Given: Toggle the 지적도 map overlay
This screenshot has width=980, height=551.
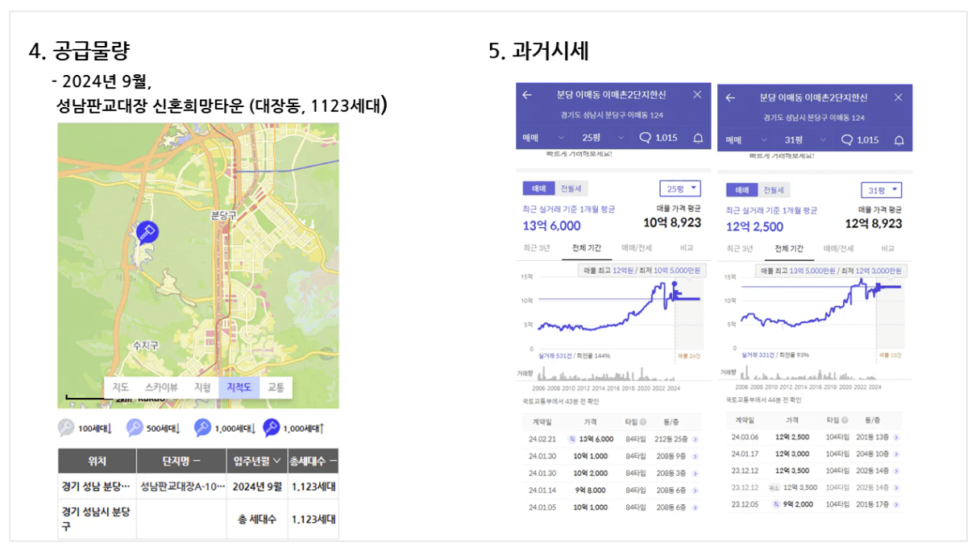Looking at the screenshot, I should (x=239, y=387).
